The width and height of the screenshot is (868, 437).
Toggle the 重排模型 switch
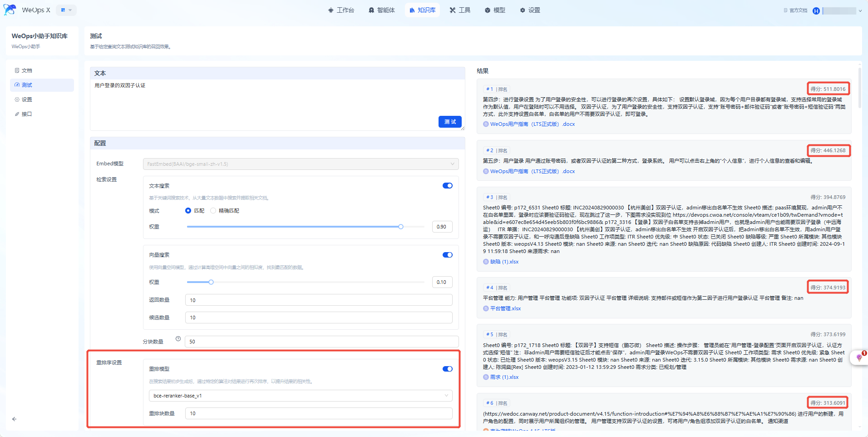point(448,369)
